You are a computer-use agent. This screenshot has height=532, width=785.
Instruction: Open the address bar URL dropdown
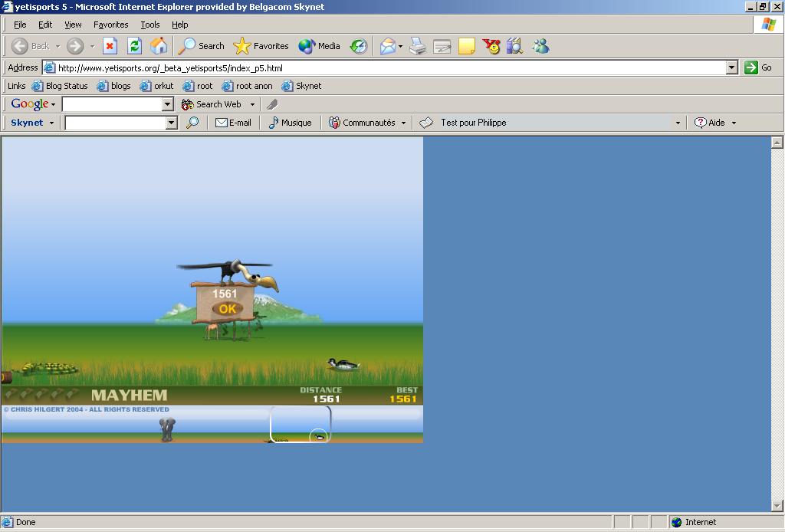(x=732, y=67)
